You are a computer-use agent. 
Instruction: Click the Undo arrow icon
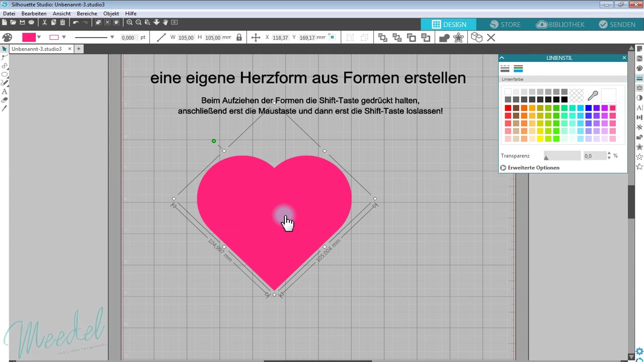[75, 23]
